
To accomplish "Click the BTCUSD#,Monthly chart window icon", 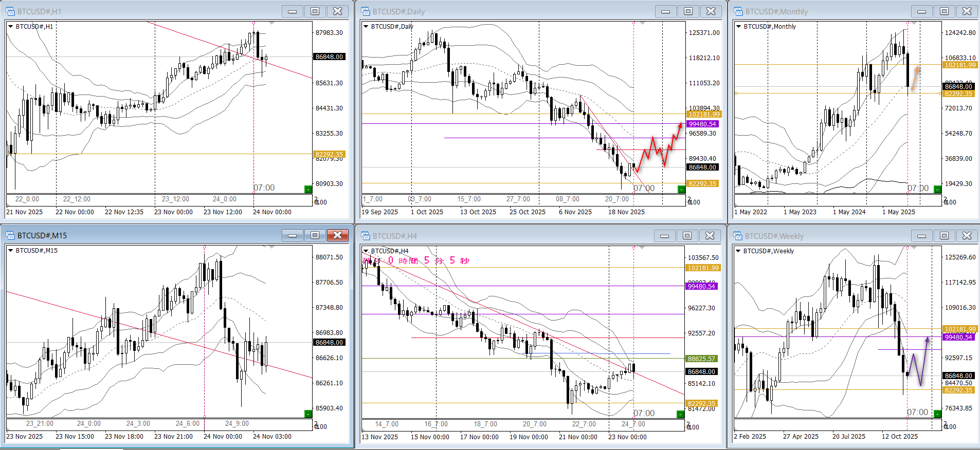I will pos(738,11).
